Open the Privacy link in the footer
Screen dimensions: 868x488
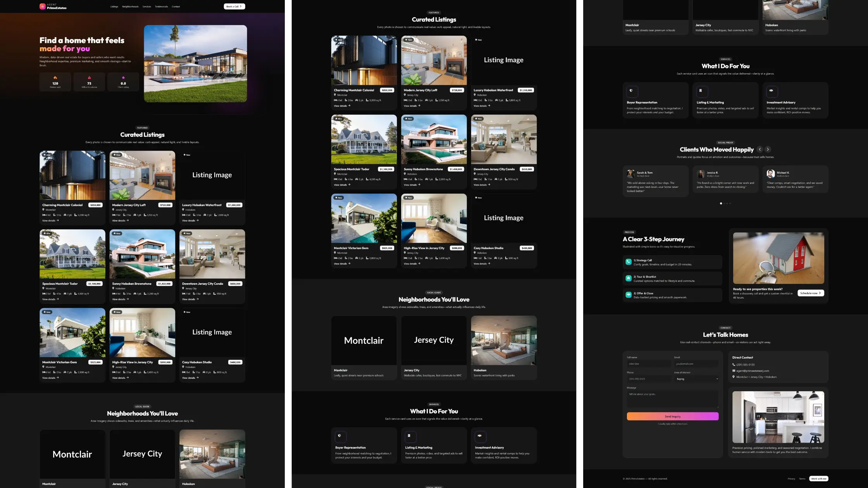(x=791, y=479)
